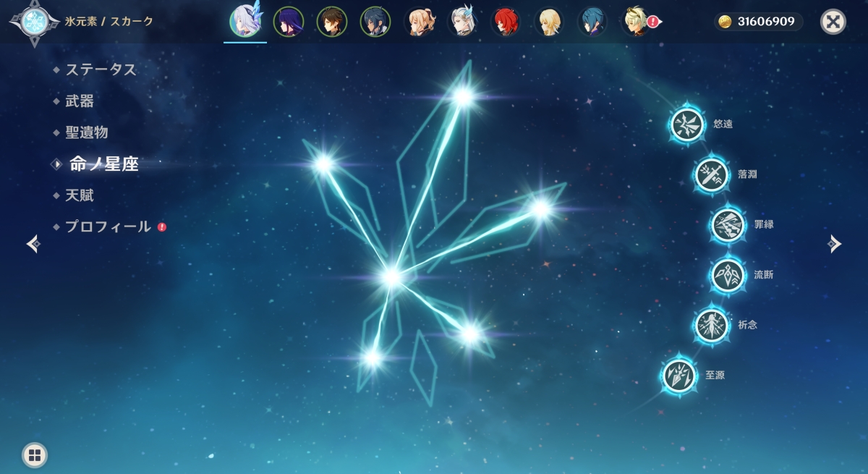868x474 pixels.
Task: Select the Skirk character portrait
Action: click(245, 21)
